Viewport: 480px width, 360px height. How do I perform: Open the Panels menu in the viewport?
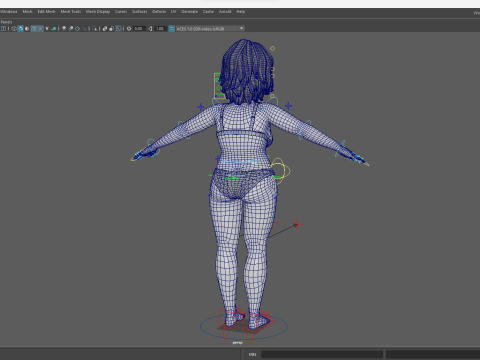(6, 22)
